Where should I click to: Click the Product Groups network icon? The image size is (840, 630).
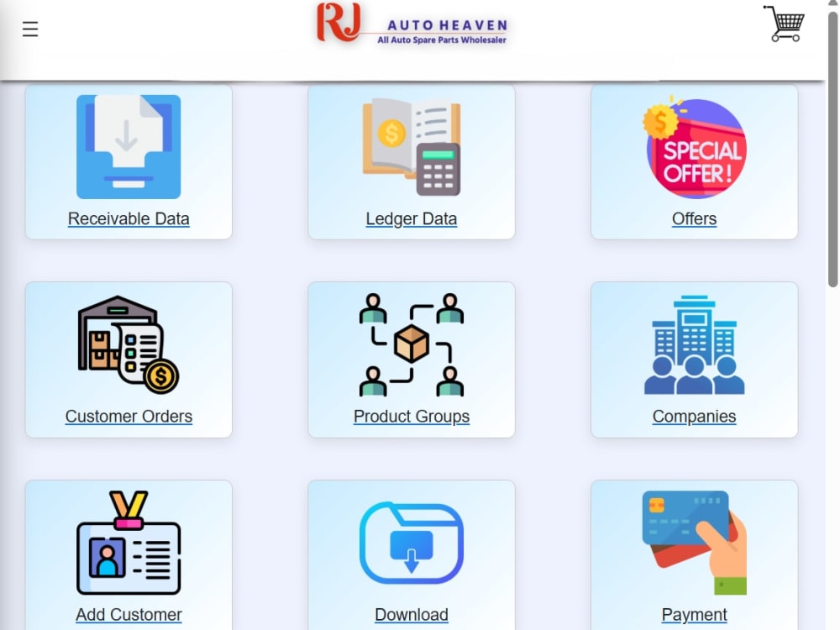click(x=412, y=344)
